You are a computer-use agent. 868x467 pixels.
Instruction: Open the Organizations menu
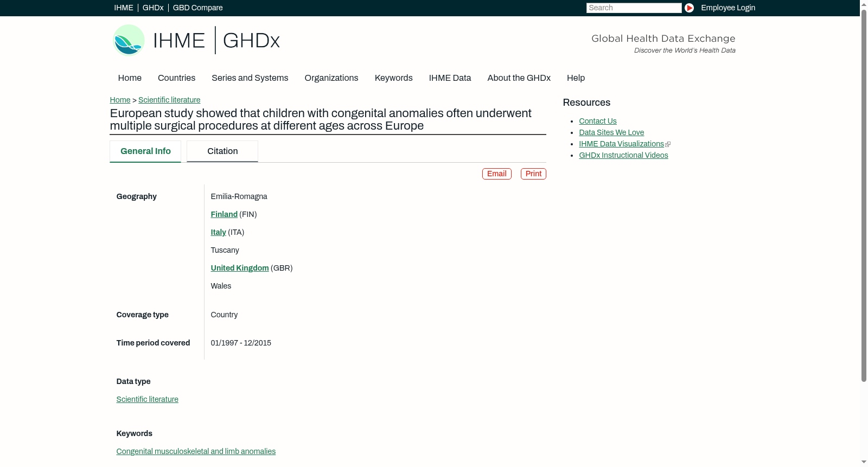[331, 78]
